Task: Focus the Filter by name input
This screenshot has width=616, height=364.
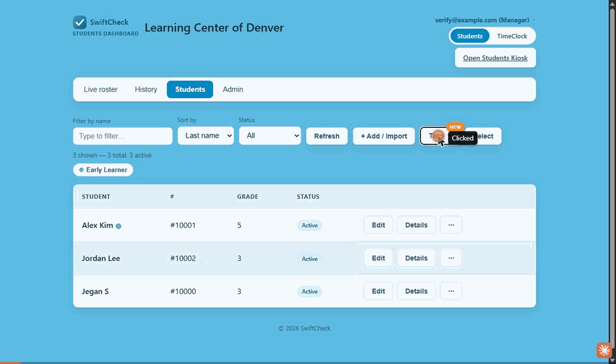Action: [123, 136]
